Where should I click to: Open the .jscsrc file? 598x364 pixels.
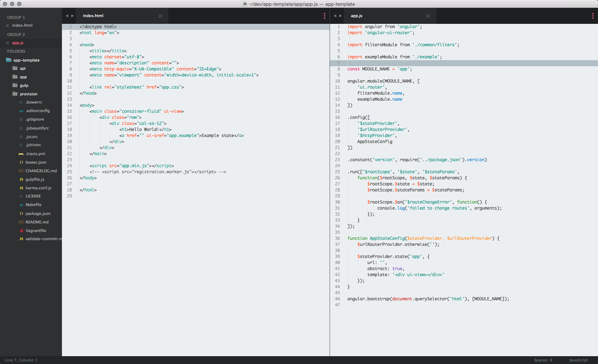[x=32, y=137]
